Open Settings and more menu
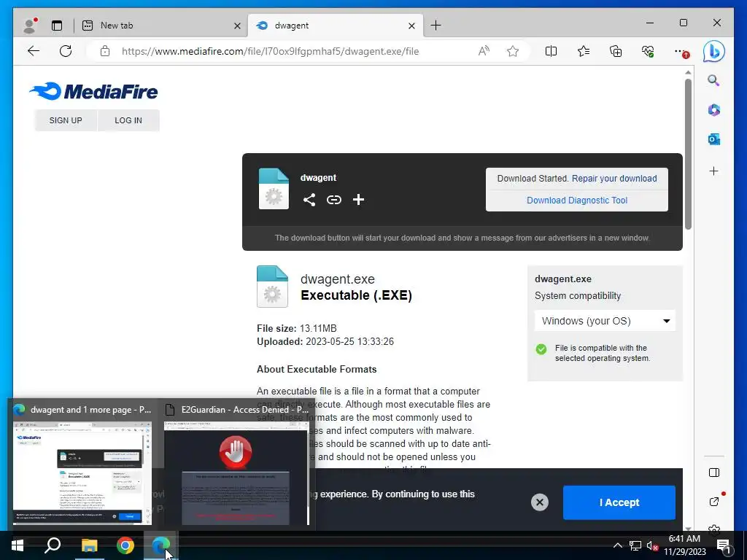This screenshot has height=560, width=747. [681, 52]
